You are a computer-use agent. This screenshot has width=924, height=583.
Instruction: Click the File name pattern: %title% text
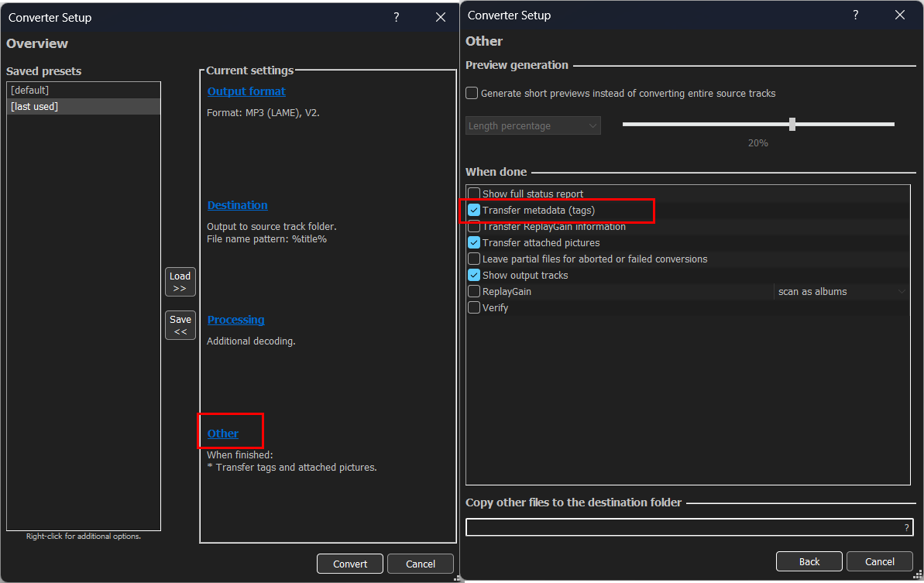point(267,239)
